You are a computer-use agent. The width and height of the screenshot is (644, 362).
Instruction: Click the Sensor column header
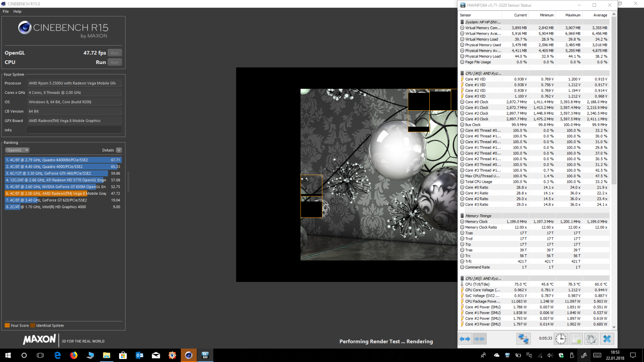(480, 15)
